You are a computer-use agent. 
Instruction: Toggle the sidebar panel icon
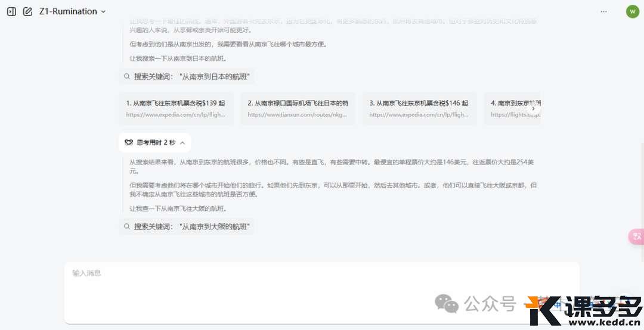coord(11,11)
